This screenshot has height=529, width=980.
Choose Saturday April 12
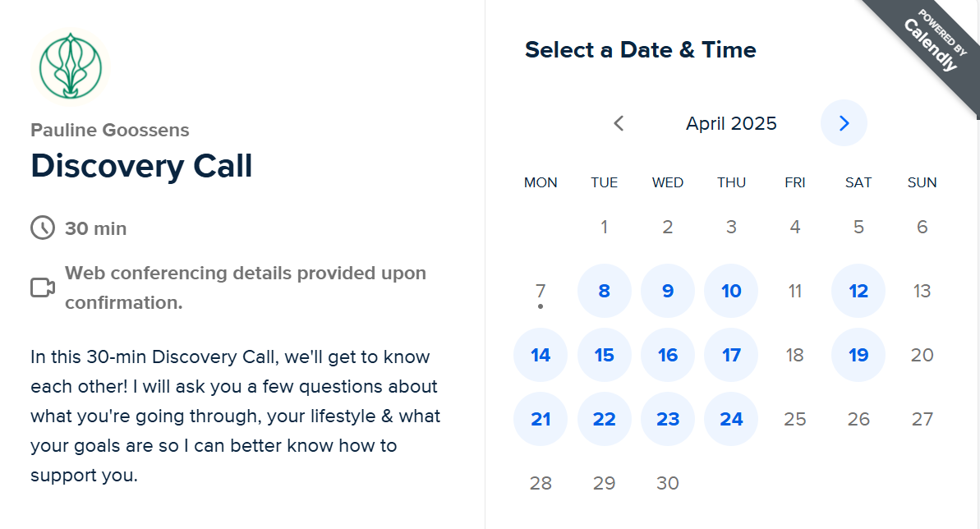pyautogui.click(x=858, y=291)
